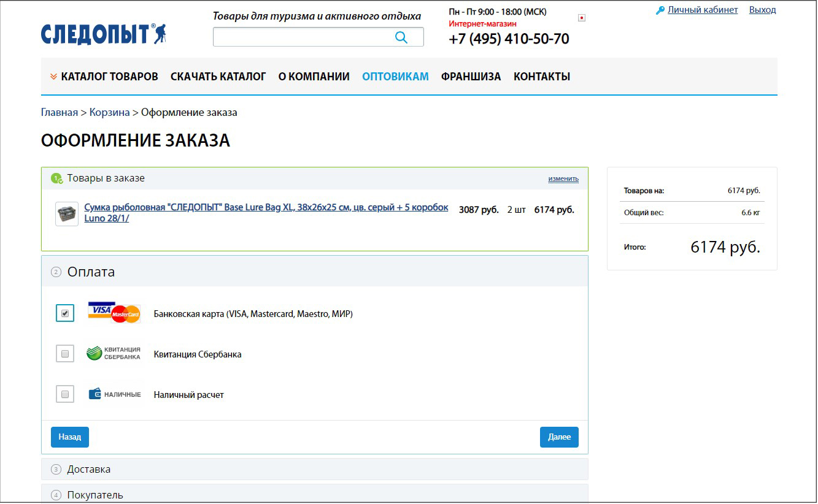This screenshot has width=818, height=504.
Task: Click the step 2 circle next to Оплата
Action: (56, 272)
